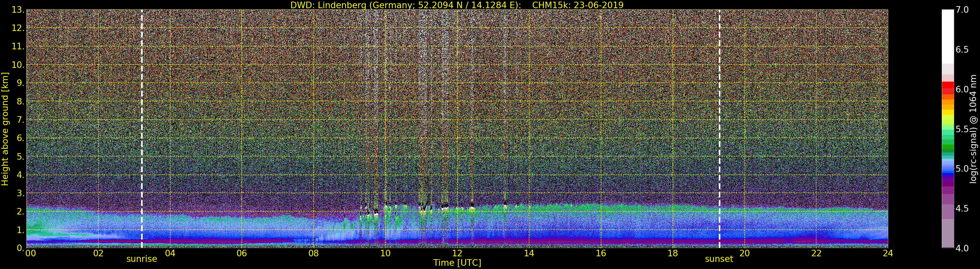Click colorbar tick label '6.5'
Screen dimensions: 980x269
point(962,50)
